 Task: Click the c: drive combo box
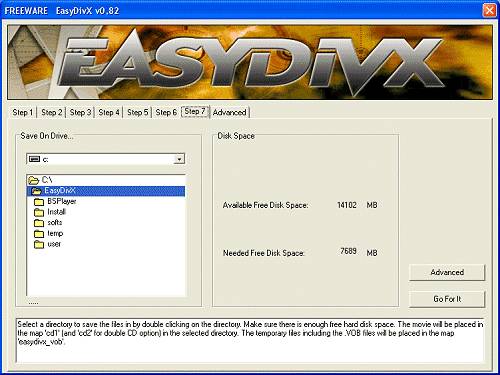click(105, 159)
